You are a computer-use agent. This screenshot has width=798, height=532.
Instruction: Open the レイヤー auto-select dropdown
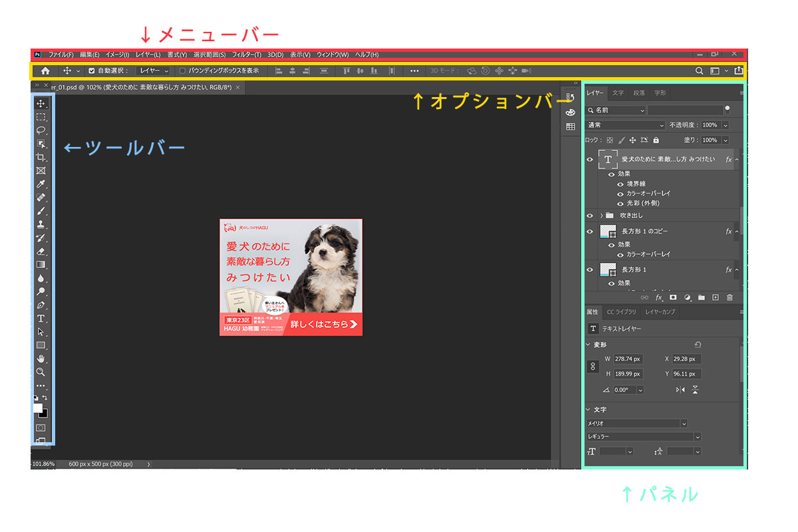[x=153, y=70]
